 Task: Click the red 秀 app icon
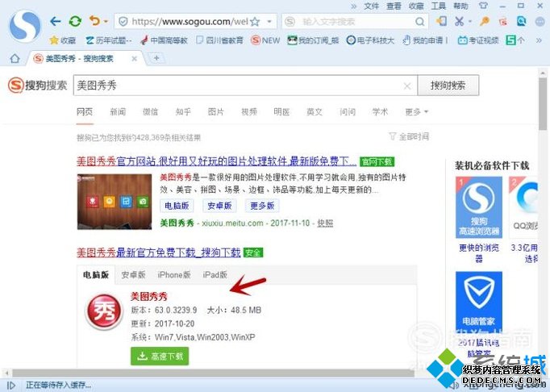[104, 311]
